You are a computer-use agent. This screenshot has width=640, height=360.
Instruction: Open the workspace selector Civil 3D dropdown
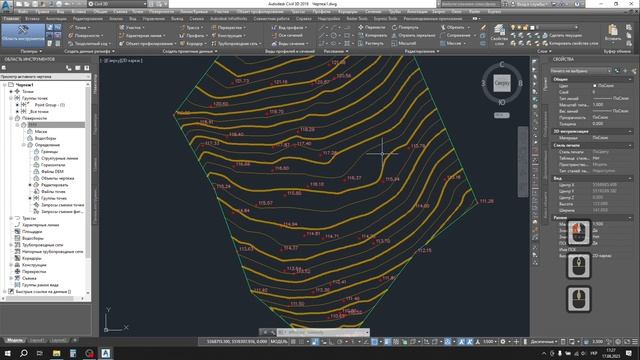[117, 4]
